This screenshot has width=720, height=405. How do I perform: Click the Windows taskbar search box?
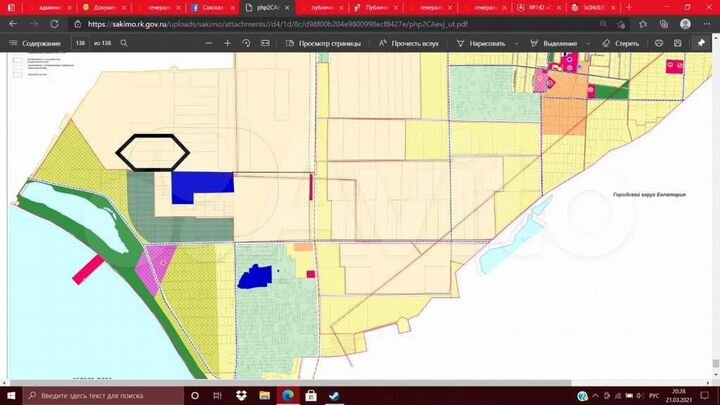click(x=103, y=395)
